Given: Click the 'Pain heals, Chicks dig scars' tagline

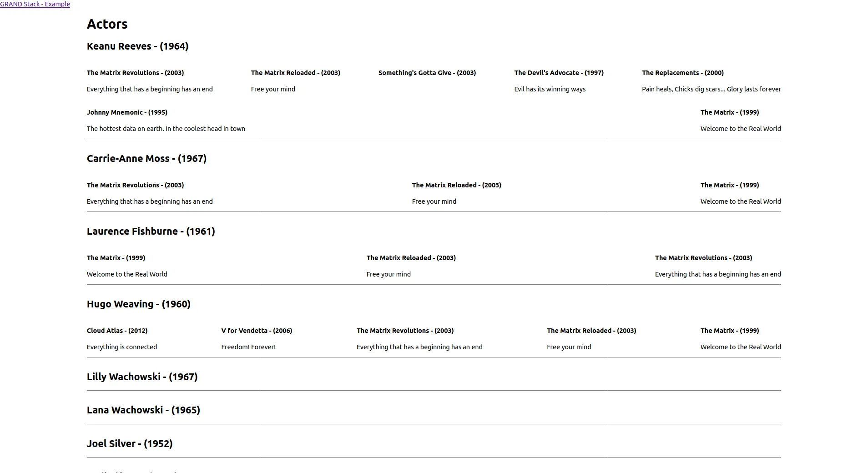Looking at the screenshot, I should tap(711, 89).
